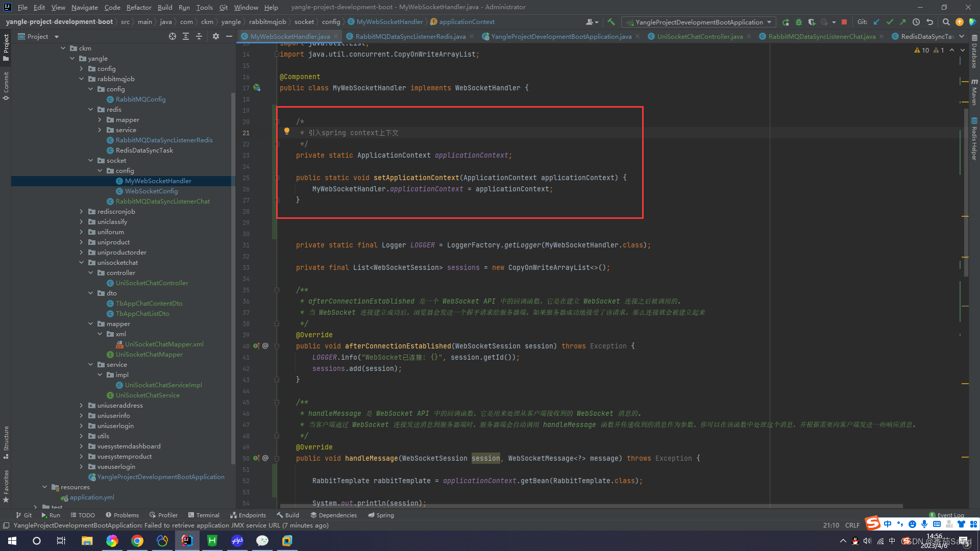The width and height of the screenshot is (980, 551).
Task: Collapse the rabbitmqjob folder
Action: coord(82,79)
